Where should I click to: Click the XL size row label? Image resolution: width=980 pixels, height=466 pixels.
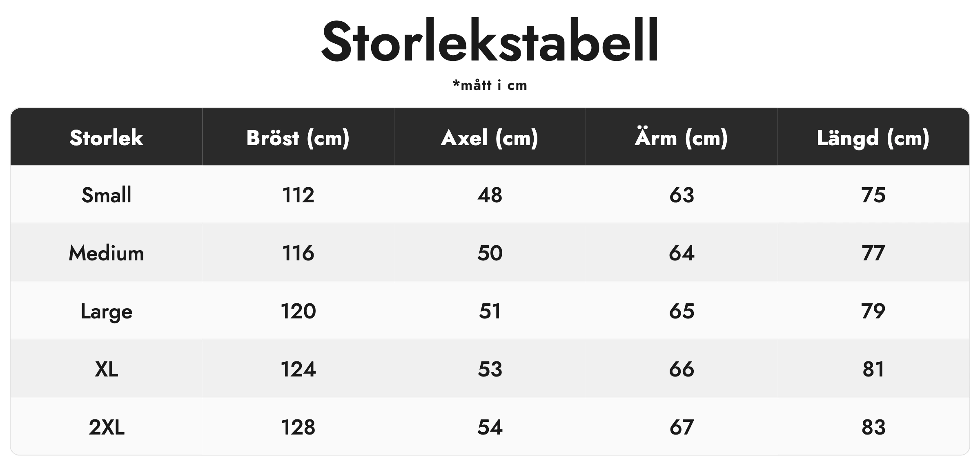106,369
